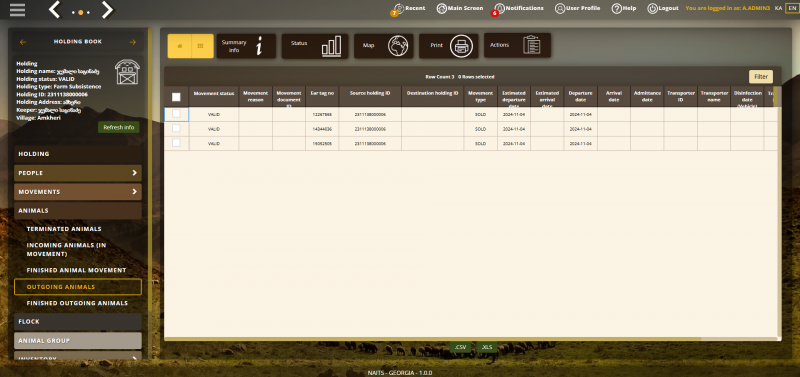The width and height of the screenshot is (800, 377).
Task: Click the Refresh info button
Action: (118, 128)
